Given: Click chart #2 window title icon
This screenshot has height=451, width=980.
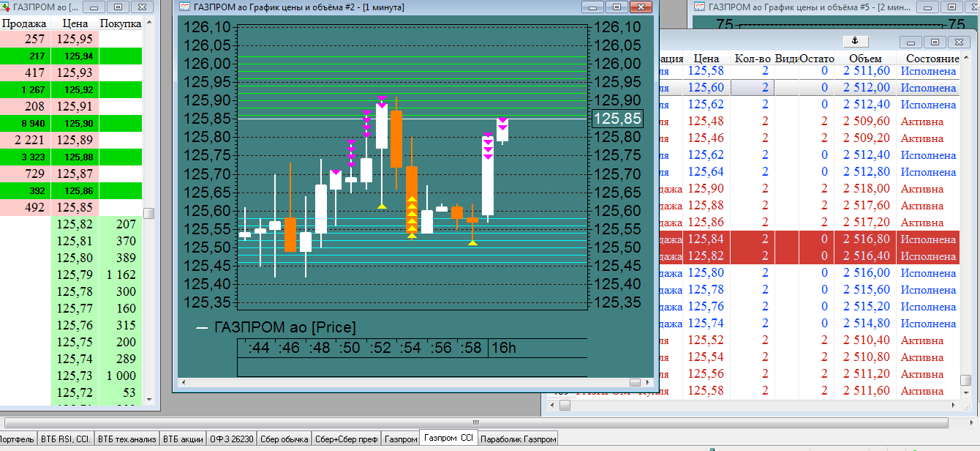Looking at the screenshot, I should (x=186, y=7).
